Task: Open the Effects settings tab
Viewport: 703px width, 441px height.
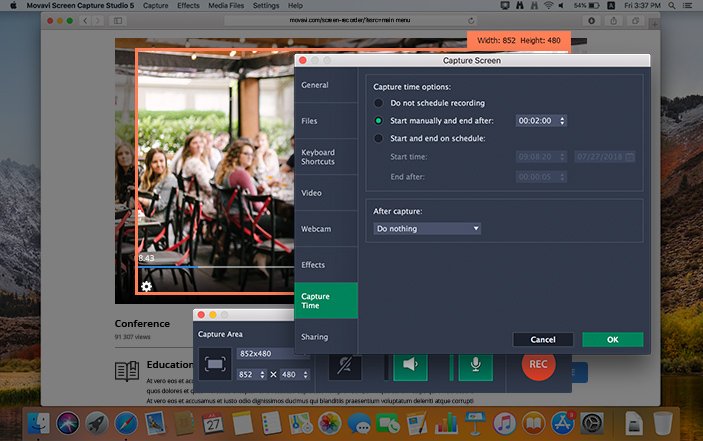Action: [x=326, y=265]
